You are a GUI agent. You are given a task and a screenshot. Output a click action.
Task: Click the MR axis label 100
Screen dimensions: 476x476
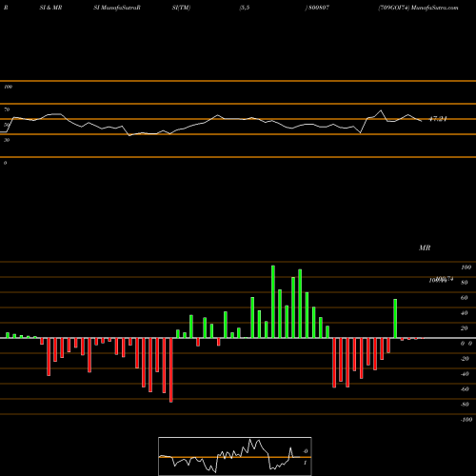click(x=466, y=268)
